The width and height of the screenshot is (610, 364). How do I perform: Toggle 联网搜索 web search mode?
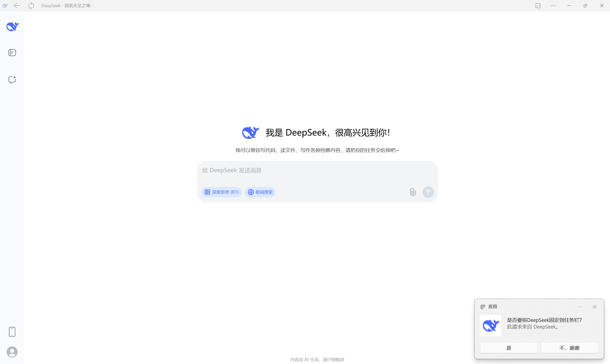coord(260,192)
